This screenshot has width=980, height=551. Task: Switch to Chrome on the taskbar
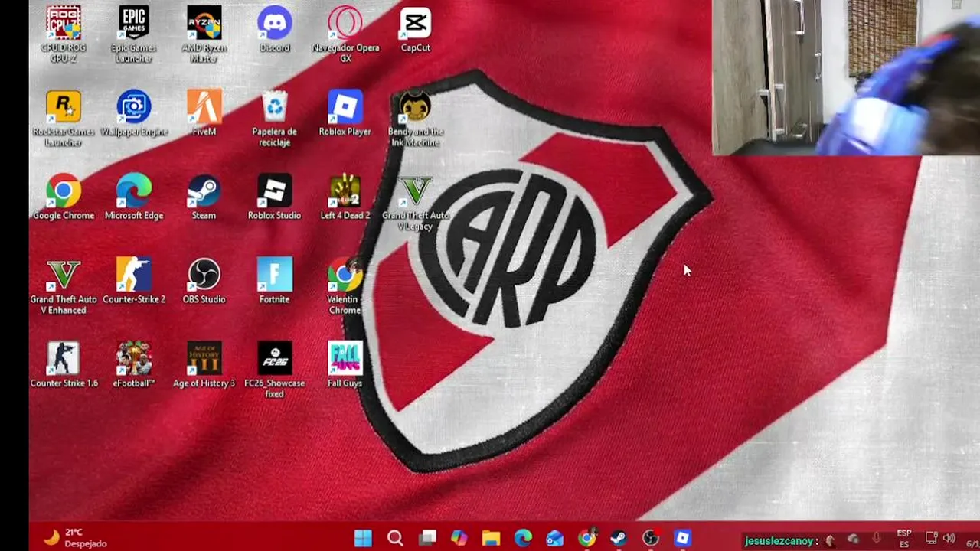586,538
